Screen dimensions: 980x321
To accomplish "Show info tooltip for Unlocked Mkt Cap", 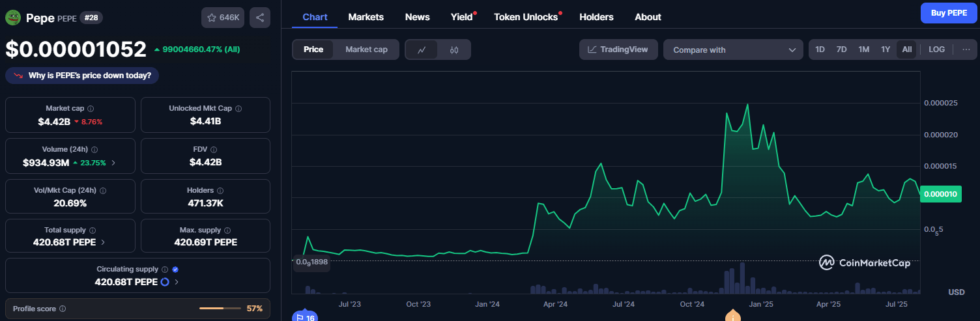I will [238, 109].
